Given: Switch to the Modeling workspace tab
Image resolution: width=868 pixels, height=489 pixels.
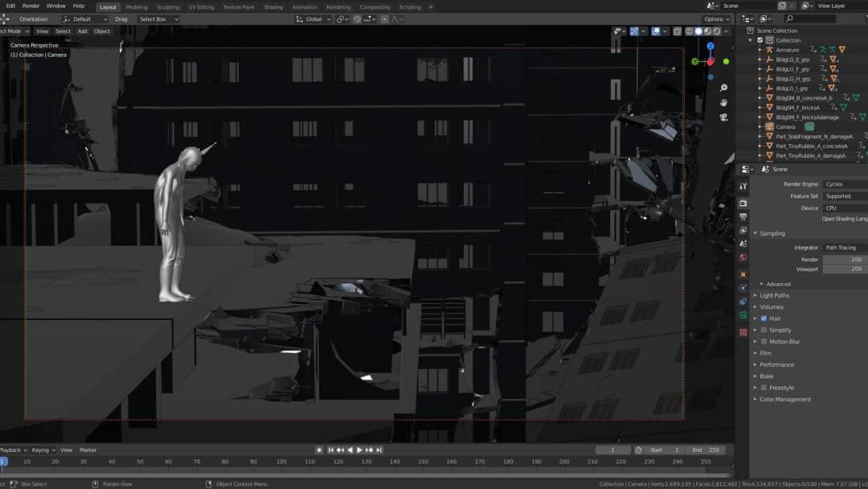Looking at the screenshot, I should point(137,7).
